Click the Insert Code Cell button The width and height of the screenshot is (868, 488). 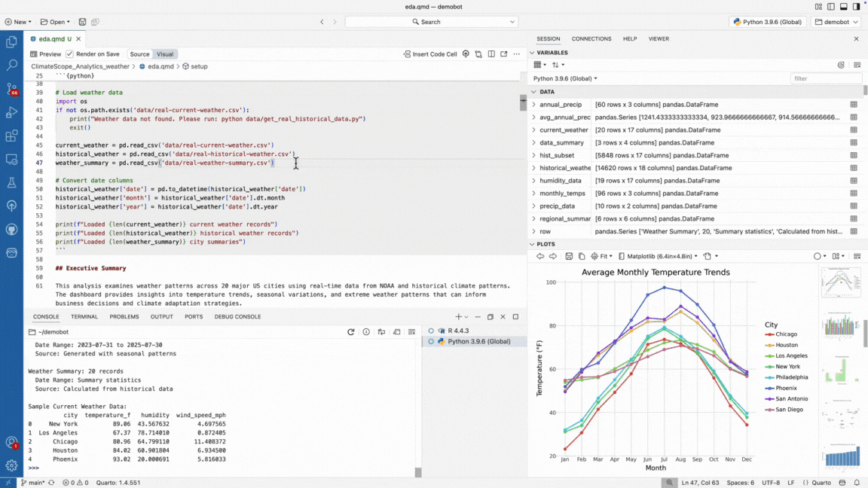tap(429, 54)
